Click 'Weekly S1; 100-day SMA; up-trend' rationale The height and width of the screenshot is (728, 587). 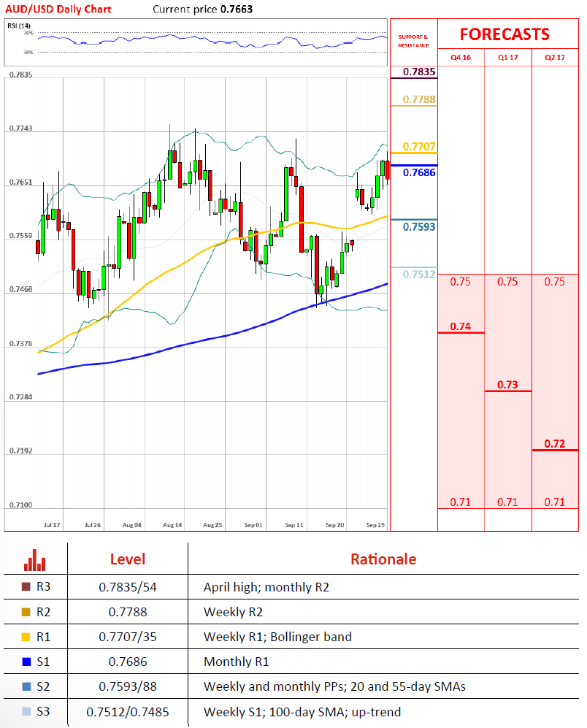pyautogui.click(x=302, y=712)
